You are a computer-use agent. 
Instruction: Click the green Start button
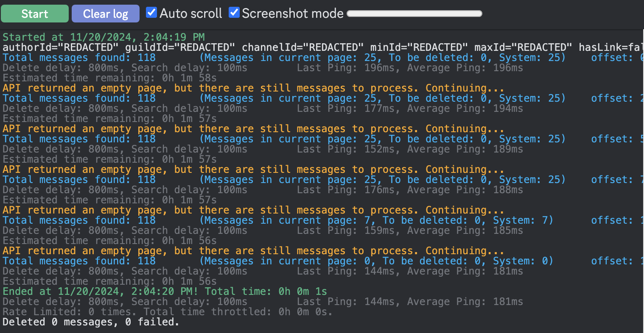(35, 14)
